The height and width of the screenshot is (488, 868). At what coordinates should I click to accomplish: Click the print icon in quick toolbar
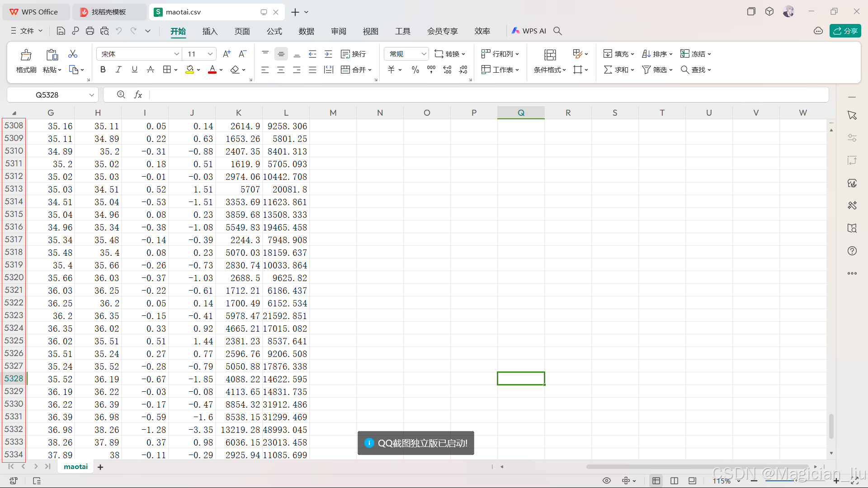90,31
